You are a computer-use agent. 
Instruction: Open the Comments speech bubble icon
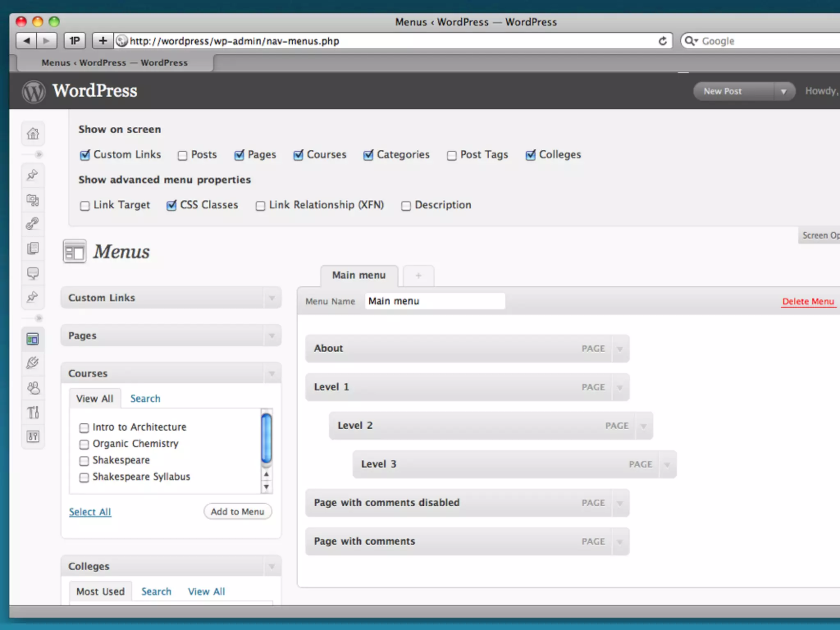coord(33,273)
